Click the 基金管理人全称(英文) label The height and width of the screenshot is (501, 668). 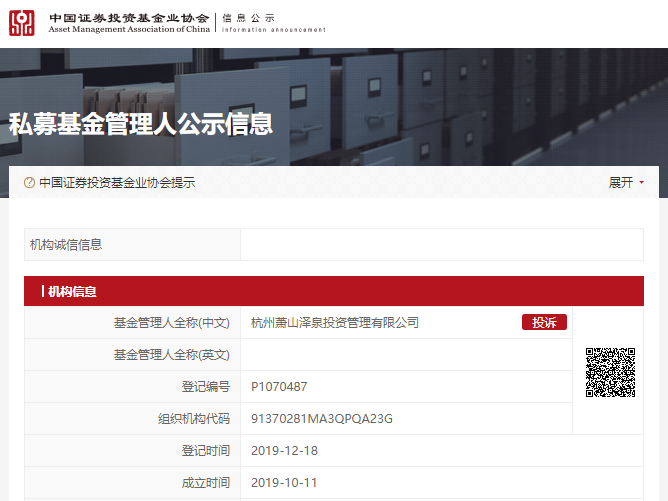(x=172, y=354)
